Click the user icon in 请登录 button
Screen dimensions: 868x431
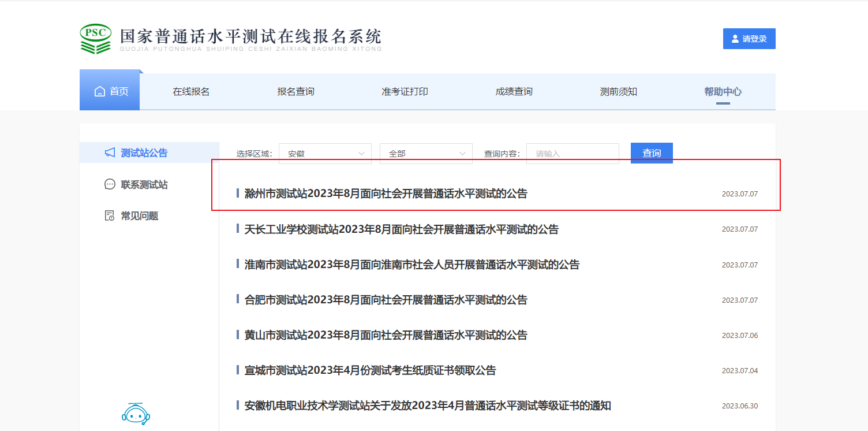tap(735, 39)
